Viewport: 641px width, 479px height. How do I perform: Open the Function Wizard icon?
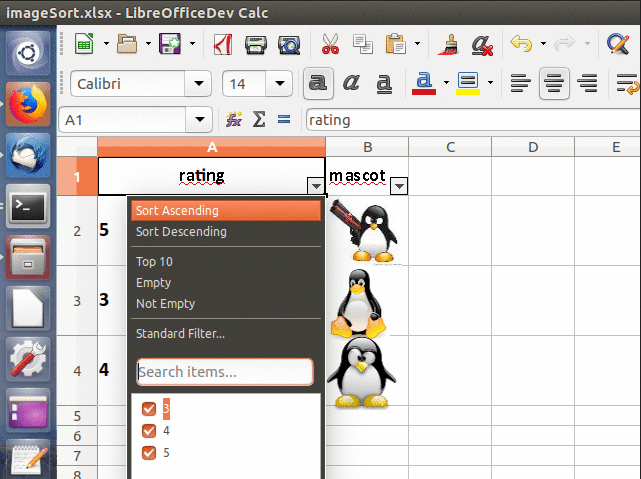(x=235, y=120)
